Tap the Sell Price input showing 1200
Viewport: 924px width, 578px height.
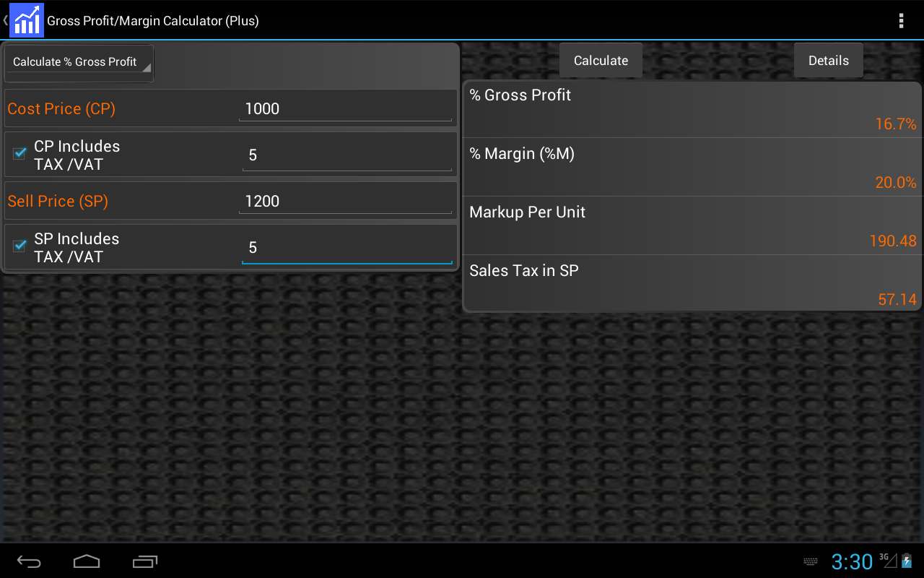[345, 201]
